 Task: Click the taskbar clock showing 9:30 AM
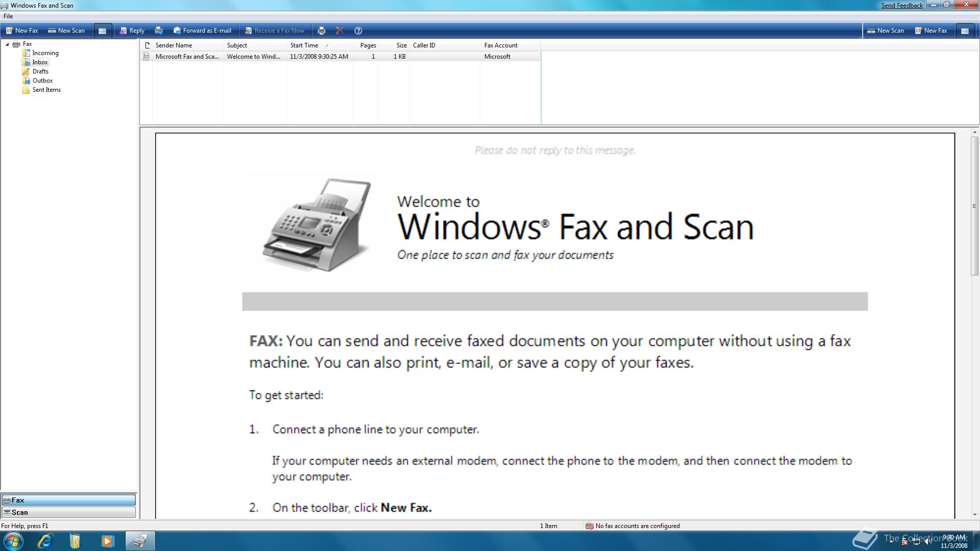tap(954, 541)
